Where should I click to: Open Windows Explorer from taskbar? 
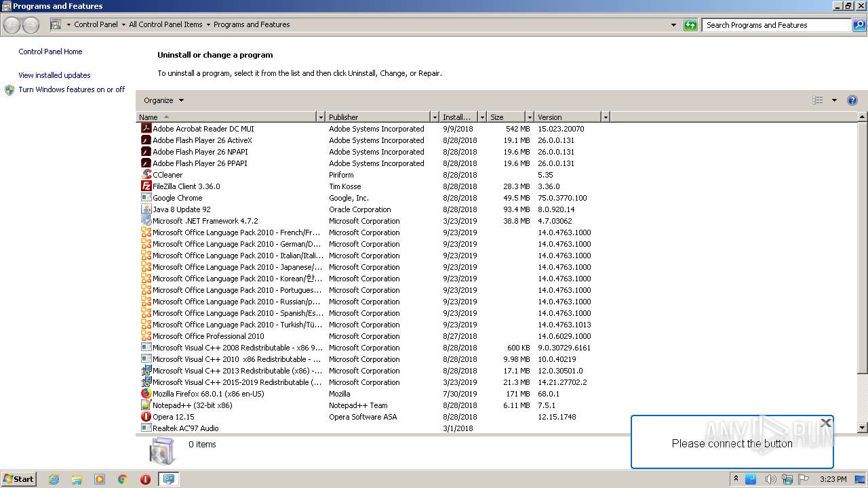[x=77, y=479]
